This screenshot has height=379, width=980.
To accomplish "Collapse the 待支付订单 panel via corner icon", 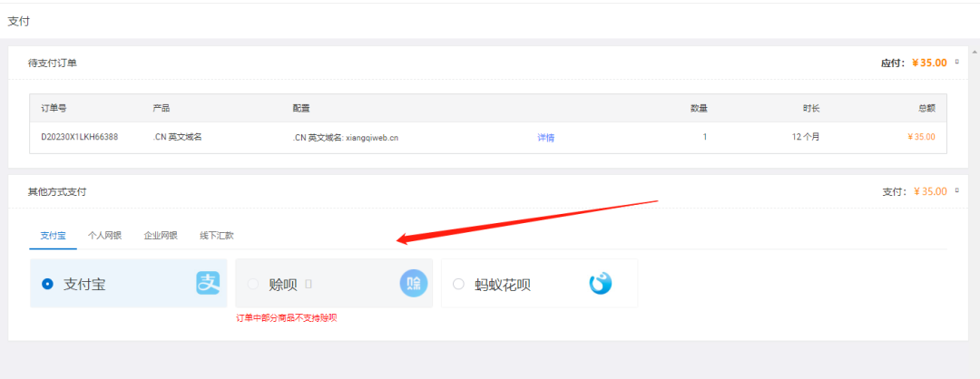I will coord(956,63).
